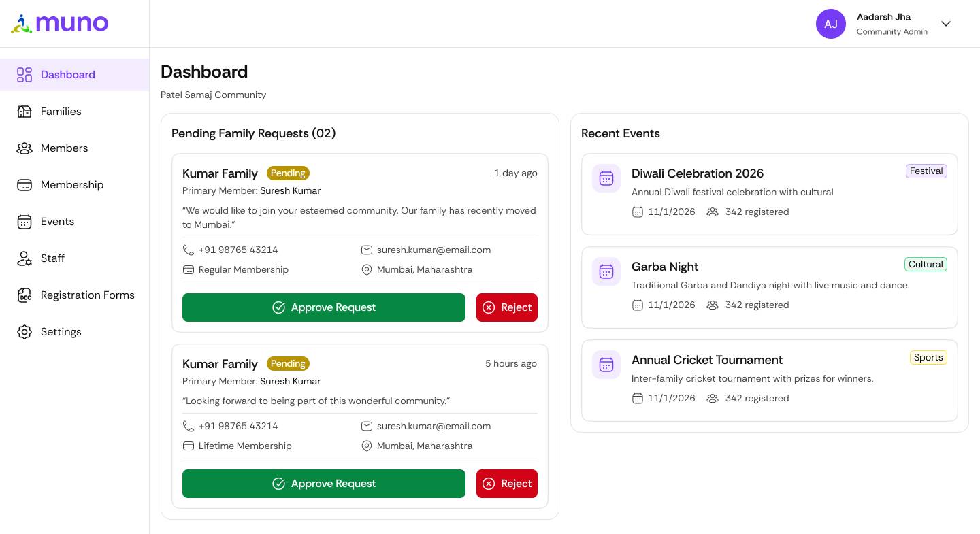
Task: Select Staff in the sidebar
Action: tap(74, 258)
